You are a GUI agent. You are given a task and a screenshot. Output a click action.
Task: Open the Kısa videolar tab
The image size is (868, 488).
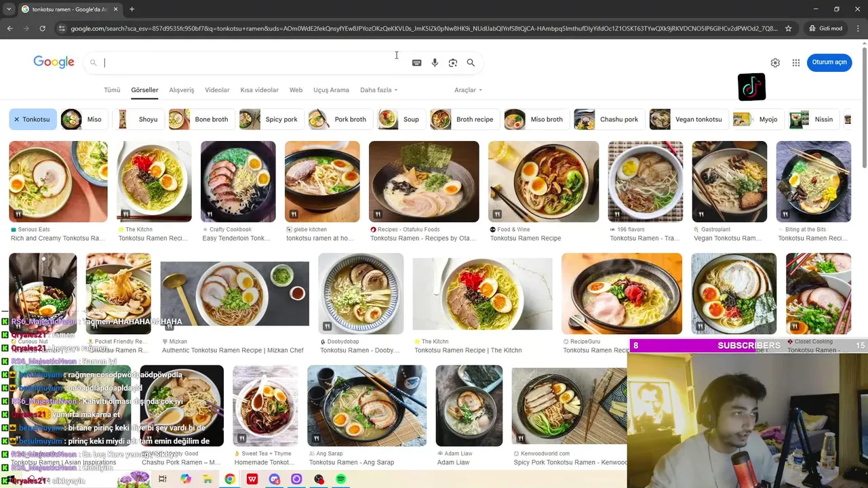coord(259,90)
